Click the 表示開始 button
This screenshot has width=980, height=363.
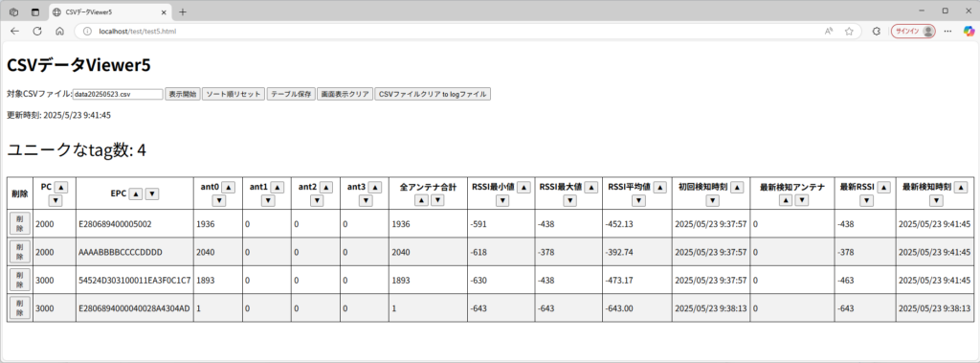[x=182, y=94]
